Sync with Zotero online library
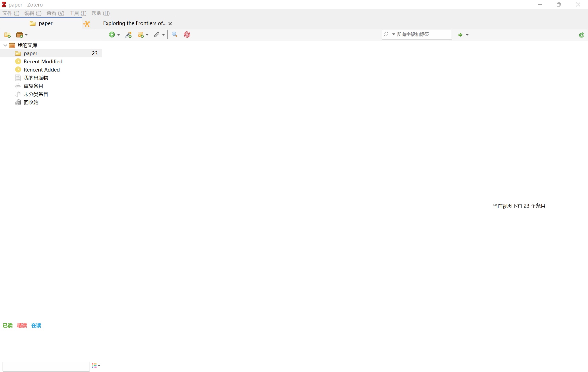The height and width of the screenshot is (372, 588). pyautogui.click(x=582, y=35)
